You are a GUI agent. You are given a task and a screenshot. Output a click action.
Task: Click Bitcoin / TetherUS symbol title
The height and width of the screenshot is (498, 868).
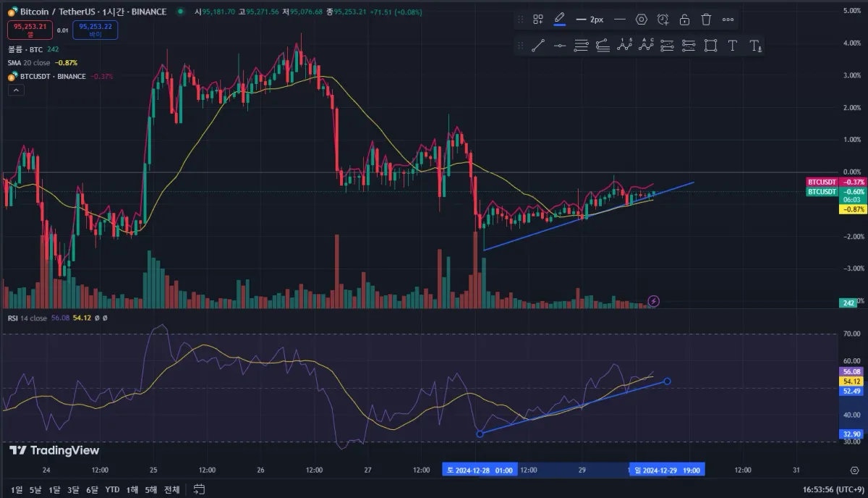coord(59,12)
